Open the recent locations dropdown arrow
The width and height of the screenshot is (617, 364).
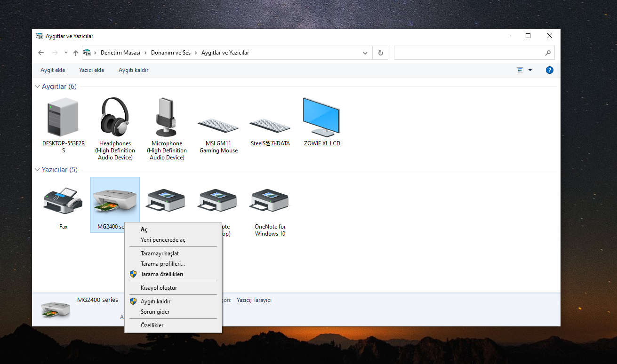coord(66,53)
